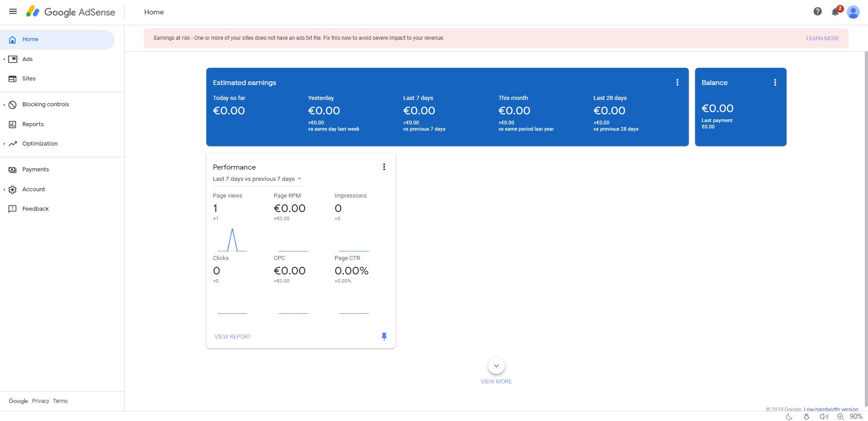Toggle night mode moon icon in status bar

(789, 416)
